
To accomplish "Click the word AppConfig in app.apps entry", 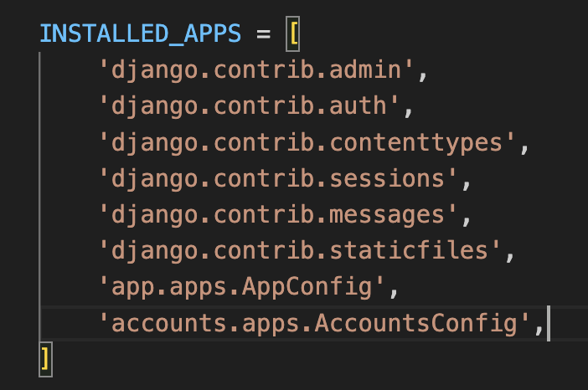I will (307, 287).
